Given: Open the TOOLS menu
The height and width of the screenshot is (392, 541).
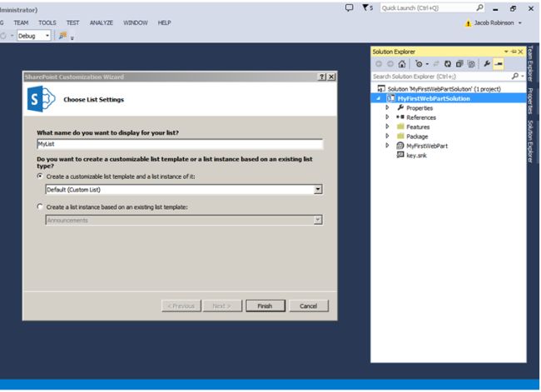Looking at the screenshot, I should coord(47,22).
